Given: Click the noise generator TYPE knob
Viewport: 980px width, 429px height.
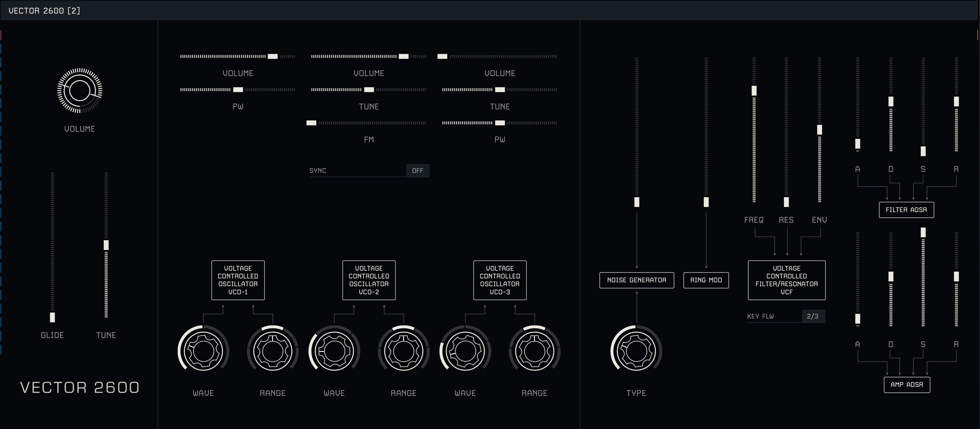Looking at the screenshot, I should 636,350.
